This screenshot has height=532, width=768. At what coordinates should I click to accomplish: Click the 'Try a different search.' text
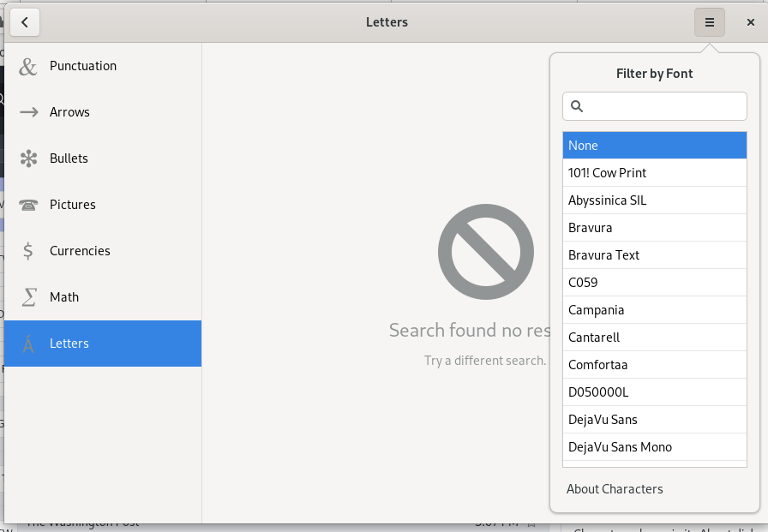[x=485, y=361]
